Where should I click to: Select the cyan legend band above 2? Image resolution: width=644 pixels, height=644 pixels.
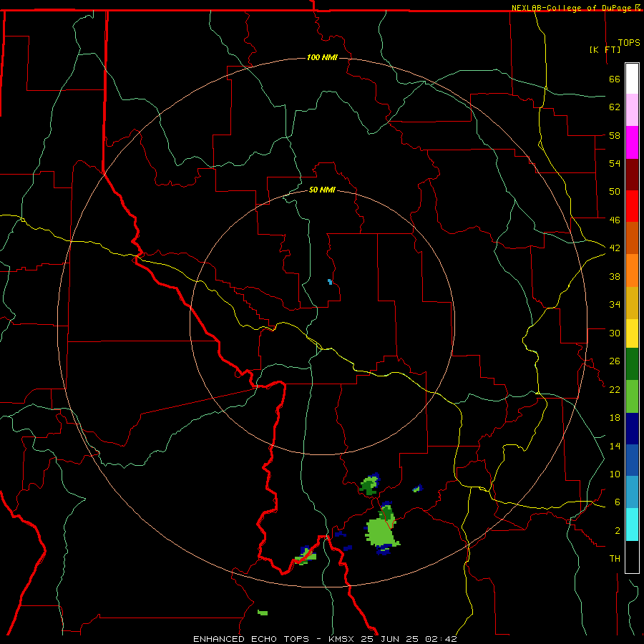(x=632, y=525)
